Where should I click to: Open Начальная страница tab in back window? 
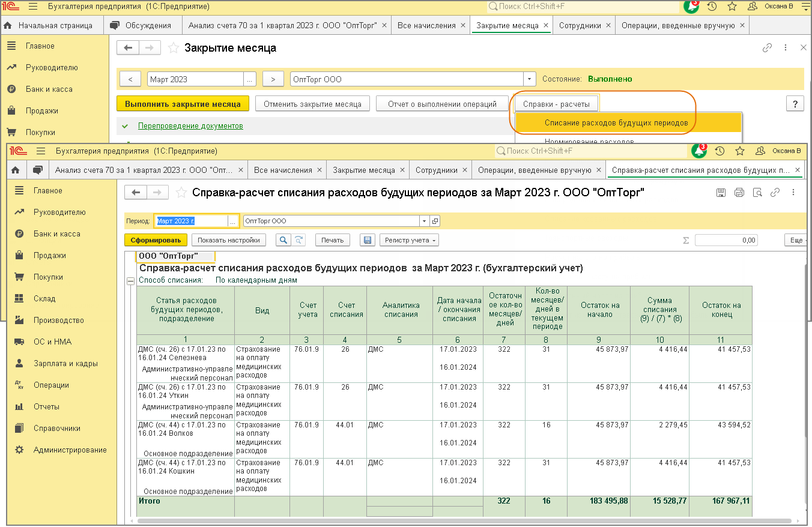pos(55,26)
